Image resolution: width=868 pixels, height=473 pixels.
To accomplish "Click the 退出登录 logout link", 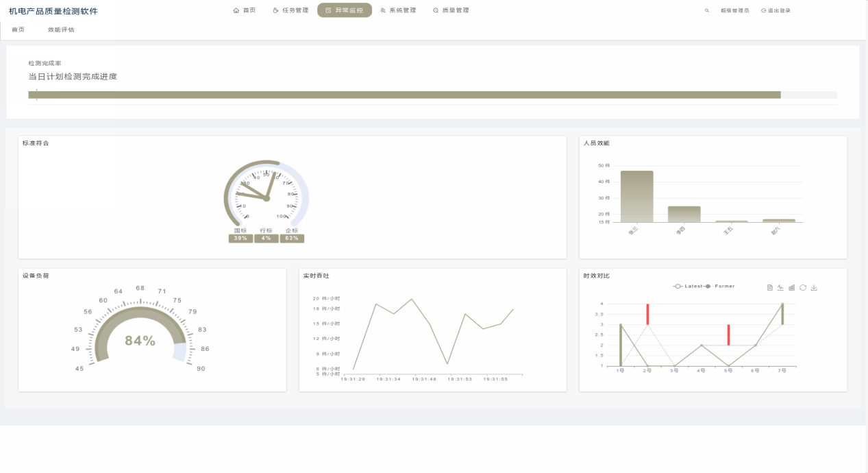I will pos(776,11).
